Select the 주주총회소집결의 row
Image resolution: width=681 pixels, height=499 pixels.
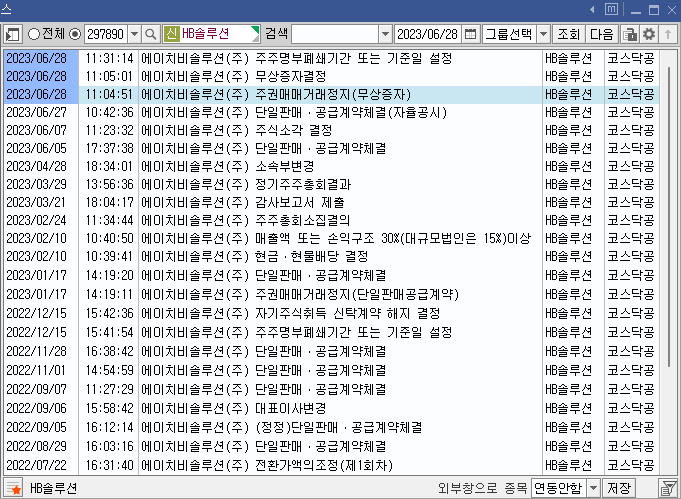coord(331,221)
